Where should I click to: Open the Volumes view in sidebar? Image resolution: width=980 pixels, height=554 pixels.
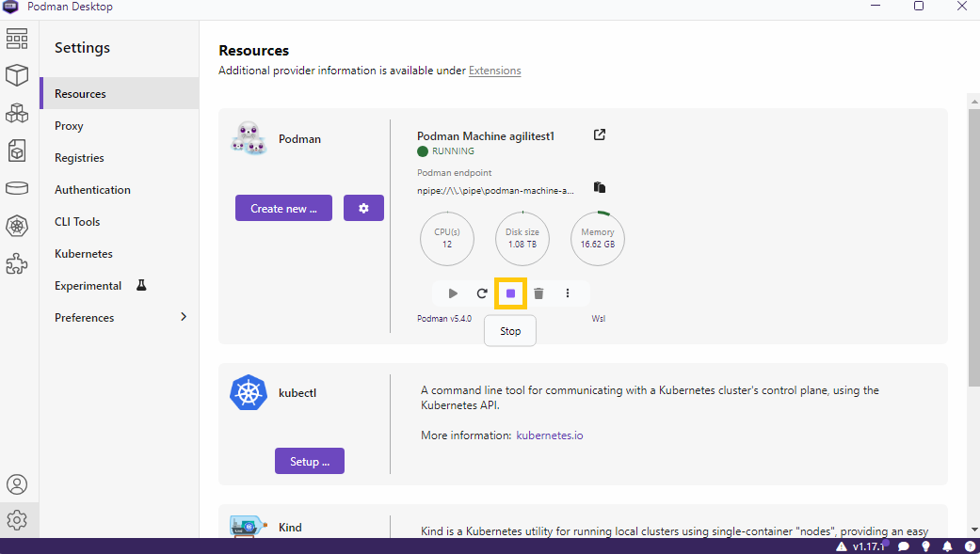pos(17,188)
